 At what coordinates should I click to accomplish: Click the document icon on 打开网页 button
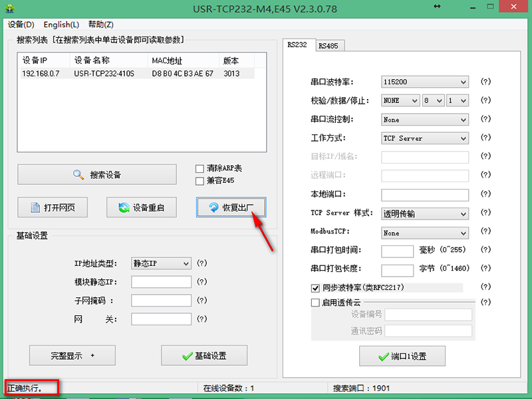(x=35, y=207)
